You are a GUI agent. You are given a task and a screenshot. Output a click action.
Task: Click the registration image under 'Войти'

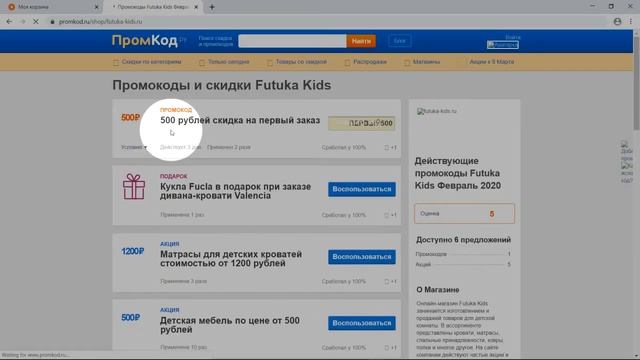[x=503, y=44]
